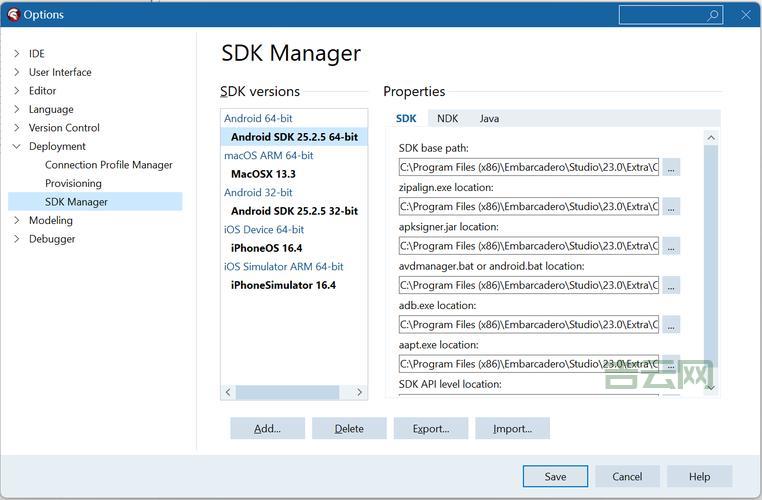Viewport: 762px width, 500px height.
Task: Open the Java properties tab
Action: (489, 118)
